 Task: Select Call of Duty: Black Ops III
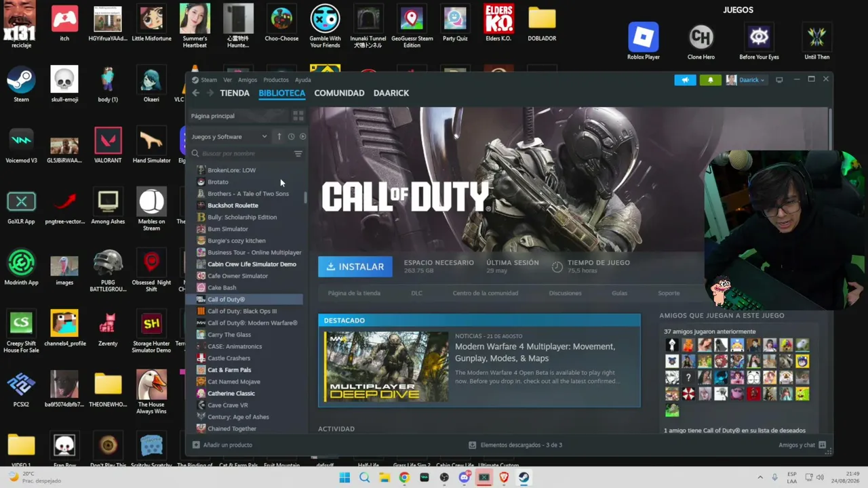tap(242, 311)
